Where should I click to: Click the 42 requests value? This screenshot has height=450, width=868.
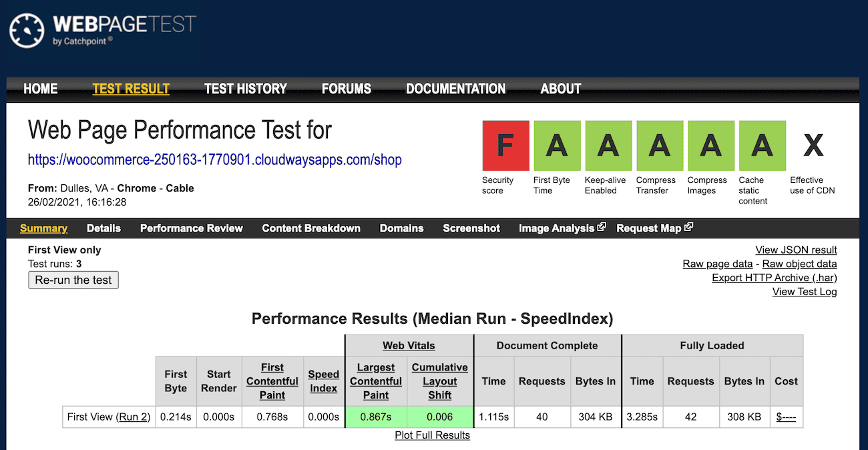[x=691, y=417]
